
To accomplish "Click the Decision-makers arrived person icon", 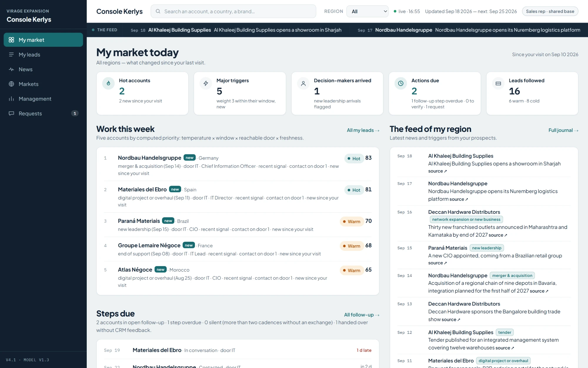I will (303, 83).
